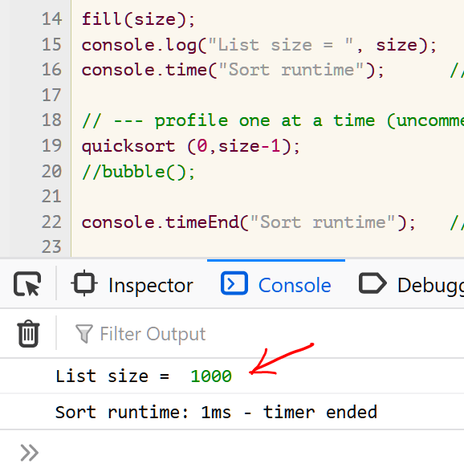Activate the element picker icon

pyautogui.click(x=27, y=284)
